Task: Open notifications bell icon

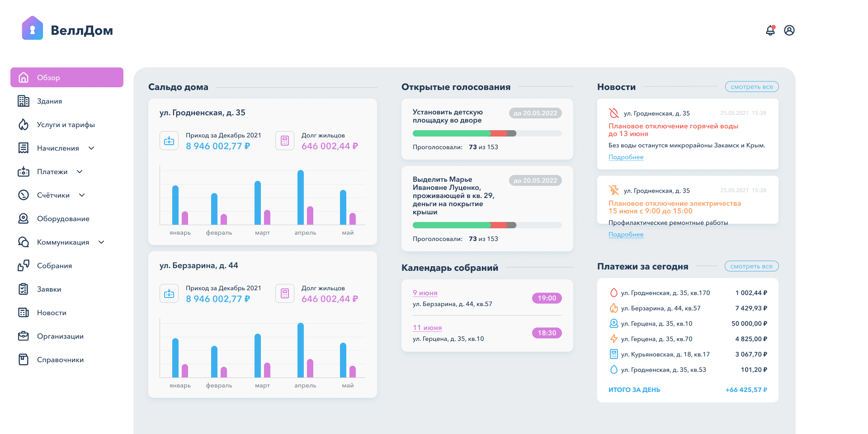Action: click(x=770, y=30)
